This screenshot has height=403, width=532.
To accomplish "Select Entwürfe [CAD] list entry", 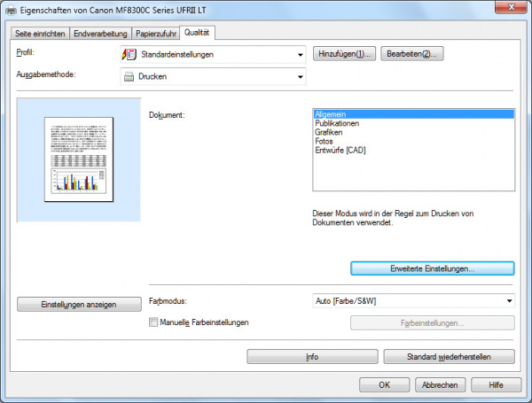I will pos(340,150).
